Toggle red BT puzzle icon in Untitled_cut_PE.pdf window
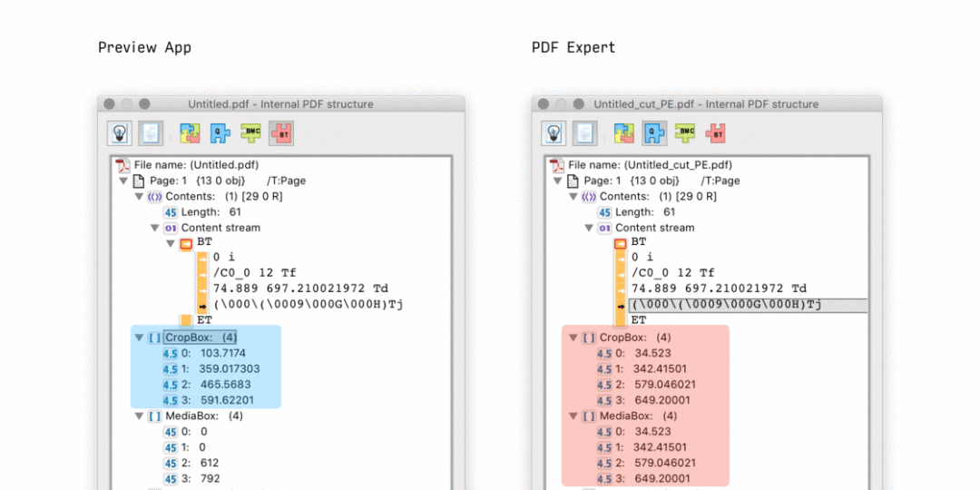 (x=715, y=133)
